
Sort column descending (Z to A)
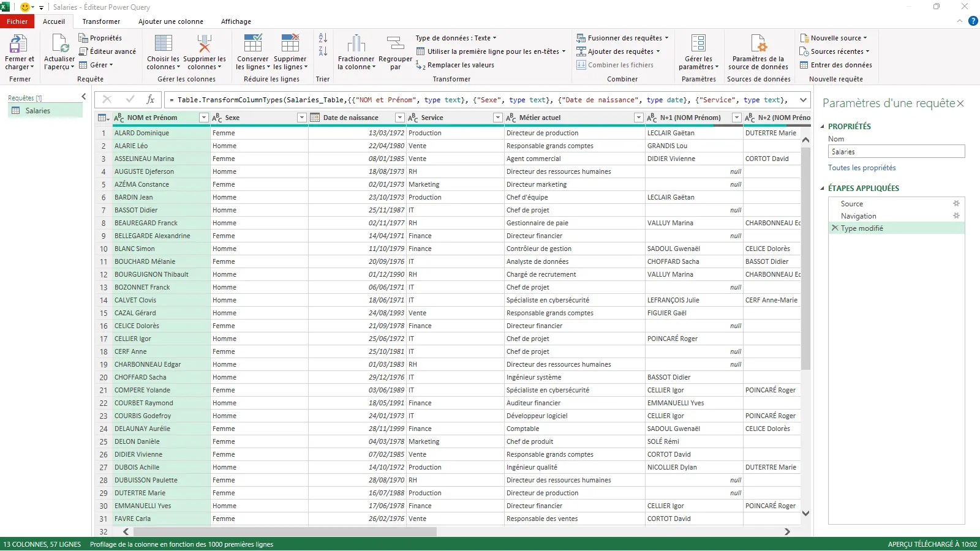tap(323, 51)
